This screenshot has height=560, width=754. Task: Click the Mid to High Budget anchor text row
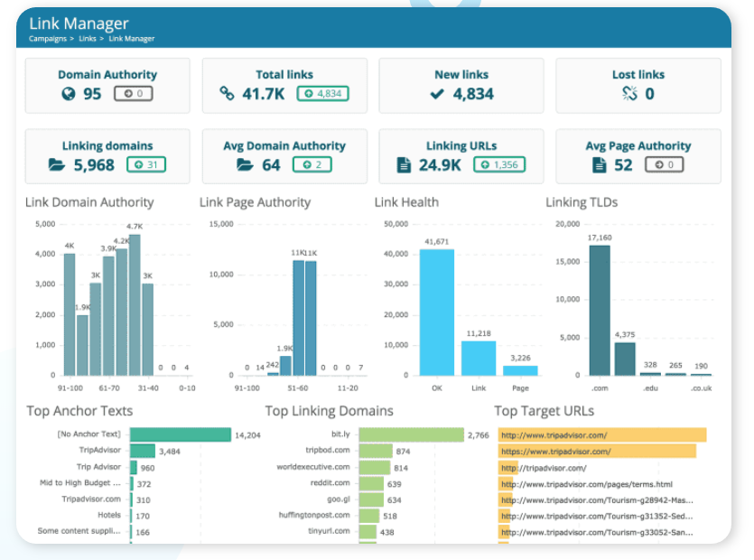coord(79,482)
